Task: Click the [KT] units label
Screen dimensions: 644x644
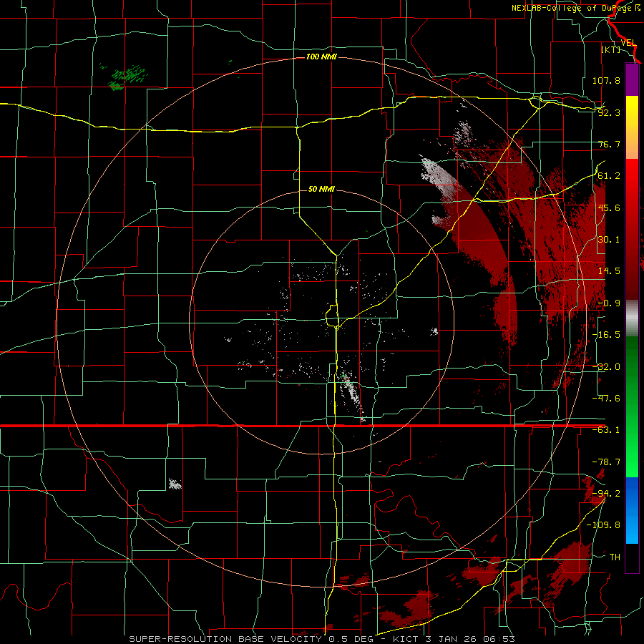Action: (x=611, y=49)
